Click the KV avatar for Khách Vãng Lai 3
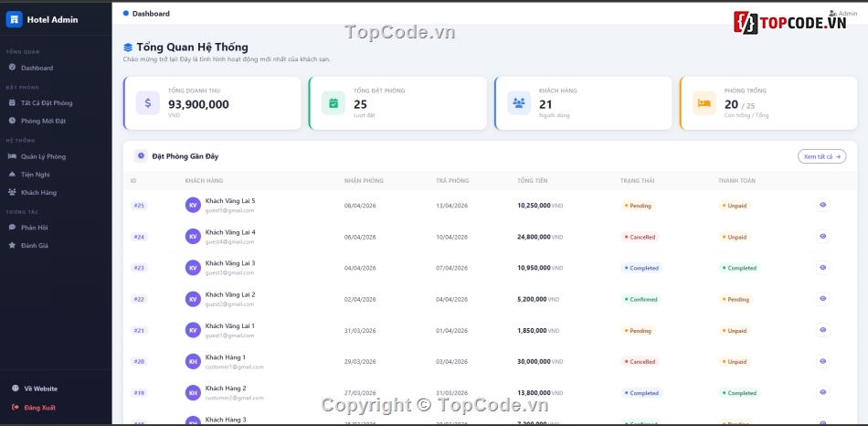 (193, 268)
